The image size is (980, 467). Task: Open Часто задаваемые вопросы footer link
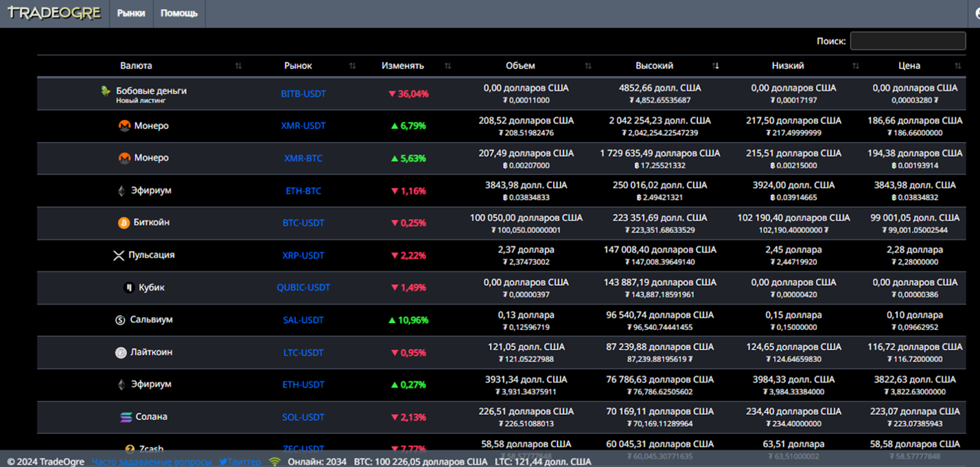click(x=152, y=461)
